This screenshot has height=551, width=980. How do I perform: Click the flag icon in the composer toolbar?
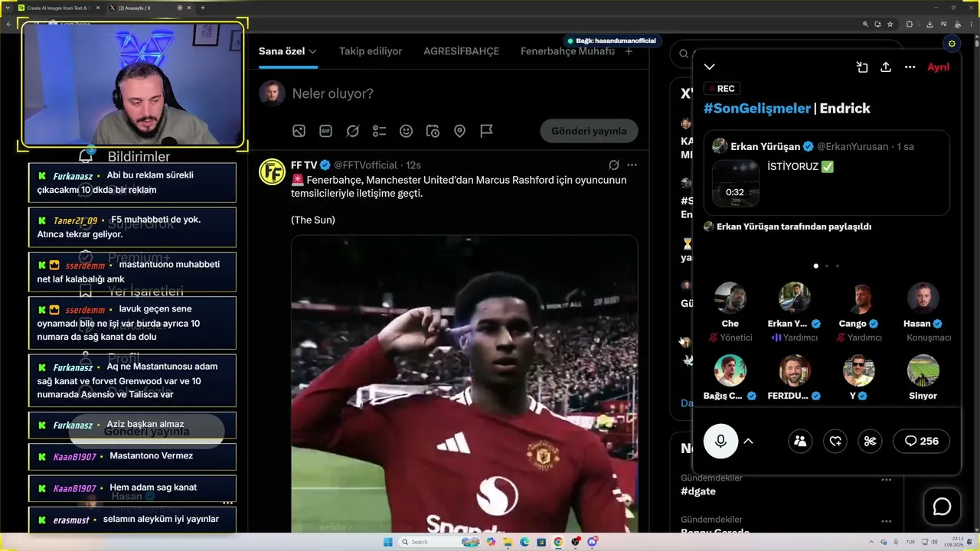pyautogui.click(x=486, y=131)
